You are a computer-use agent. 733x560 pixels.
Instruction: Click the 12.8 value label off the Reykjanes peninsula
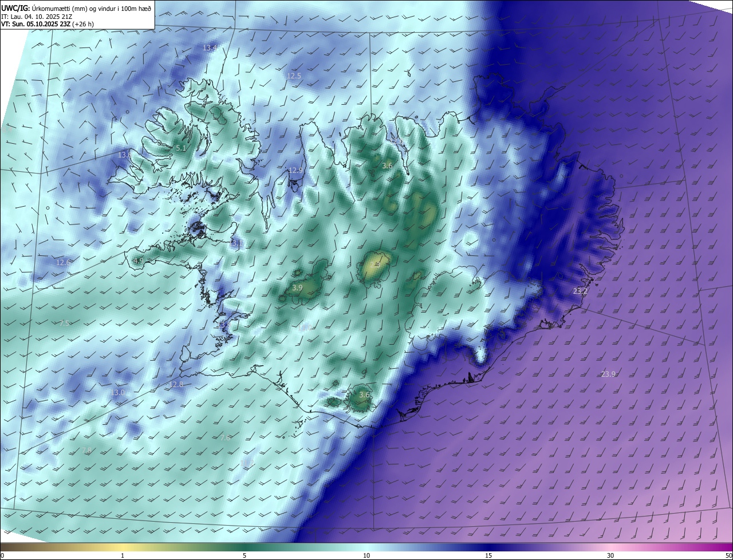tap(176, 384)
